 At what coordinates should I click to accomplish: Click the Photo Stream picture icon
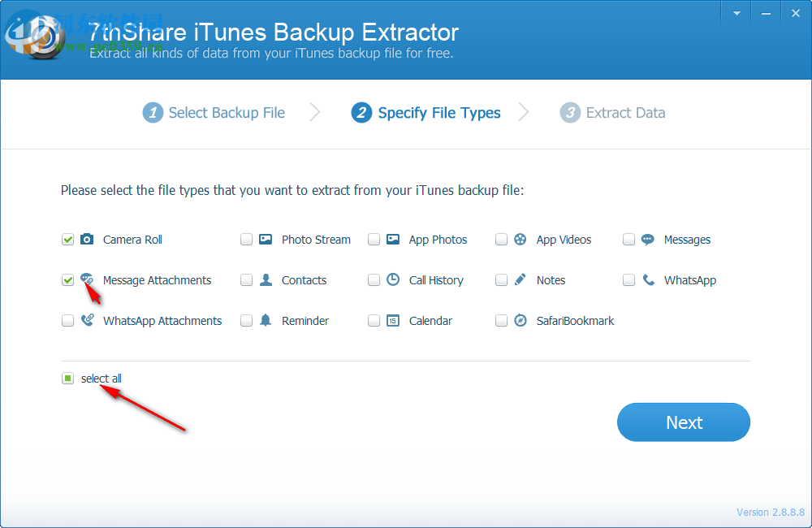coord(266,240)
